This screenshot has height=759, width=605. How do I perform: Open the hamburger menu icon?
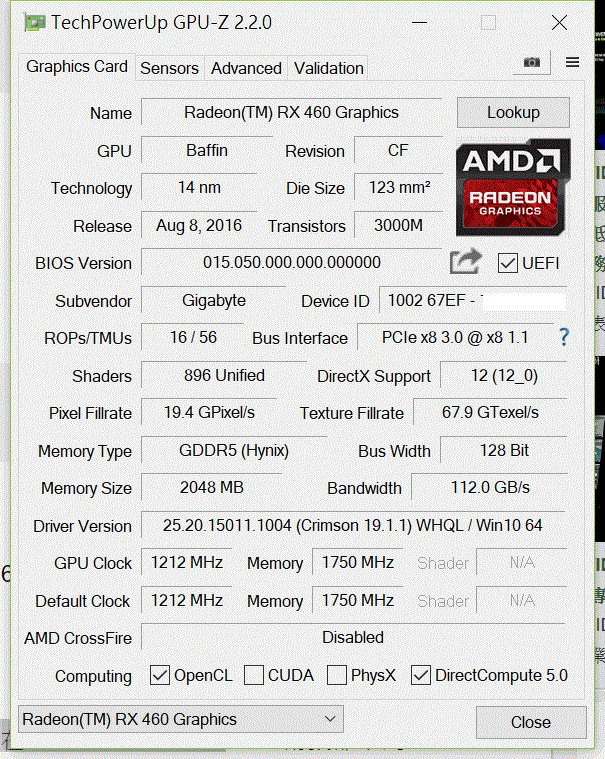click(573, 62)
